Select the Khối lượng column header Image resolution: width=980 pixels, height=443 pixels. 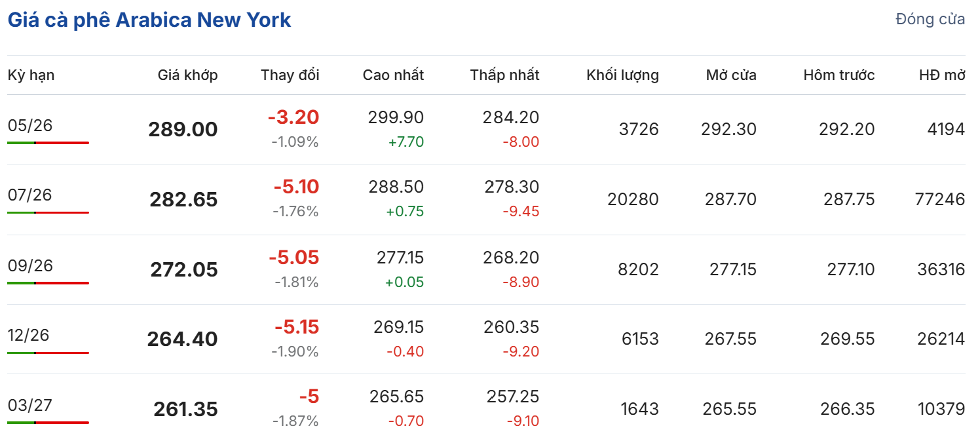point(622,75)
